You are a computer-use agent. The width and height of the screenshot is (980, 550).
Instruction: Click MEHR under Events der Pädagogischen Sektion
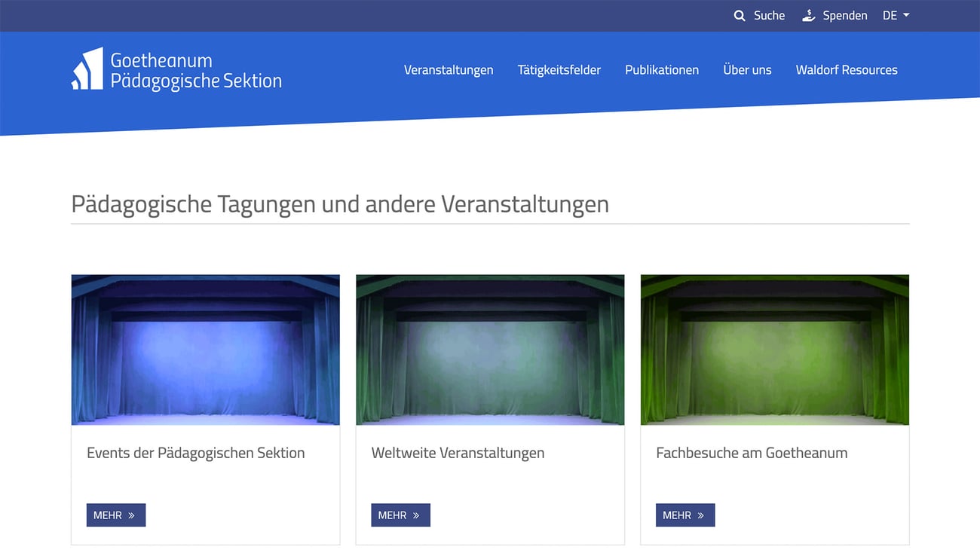116,515
